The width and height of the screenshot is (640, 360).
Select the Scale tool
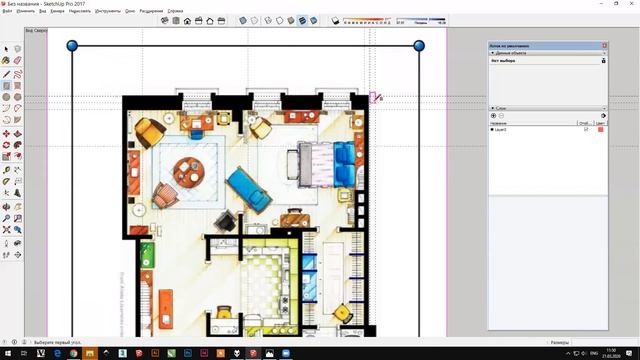pyautogui.click(x=6, y=156)
